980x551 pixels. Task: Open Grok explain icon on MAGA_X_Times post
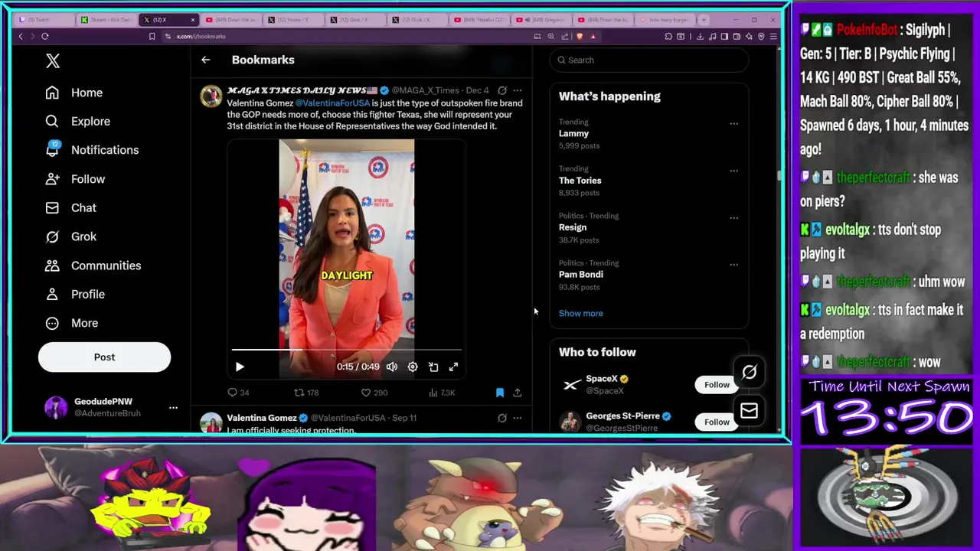pos(501,90)
